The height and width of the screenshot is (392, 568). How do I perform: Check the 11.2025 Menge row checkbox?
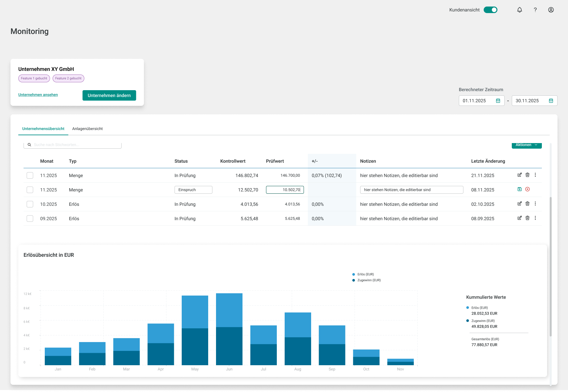[x=30, y=175]
